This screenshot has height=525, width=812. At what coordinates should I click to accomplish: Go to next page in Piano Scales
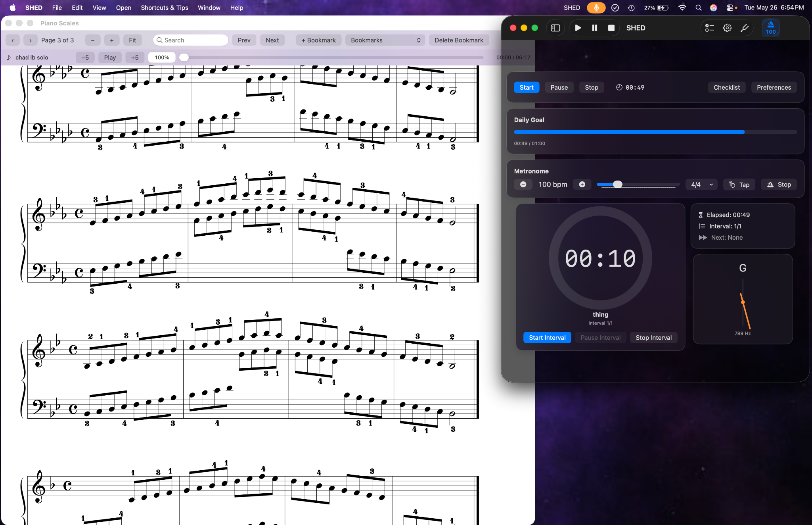click(x=31, y=40)
